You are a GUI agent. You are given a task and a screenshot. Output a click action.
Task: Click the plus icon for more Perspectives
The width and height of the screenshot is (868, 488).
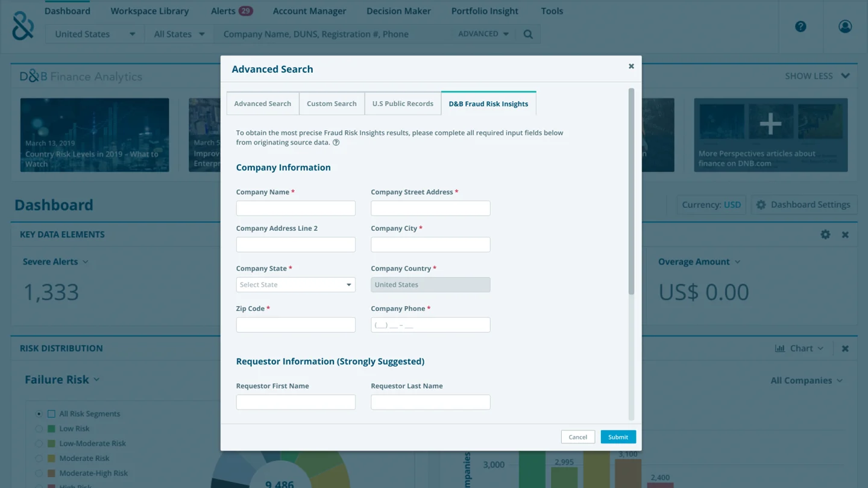(770, 123)
